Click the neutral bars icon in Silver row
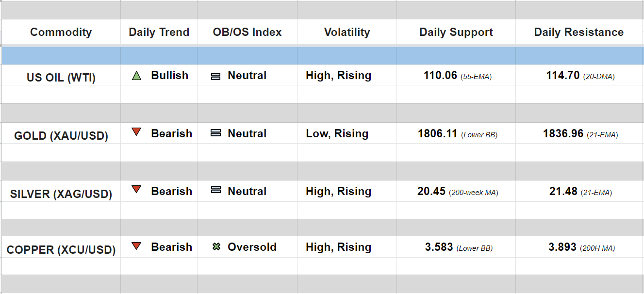 point(216,190)
